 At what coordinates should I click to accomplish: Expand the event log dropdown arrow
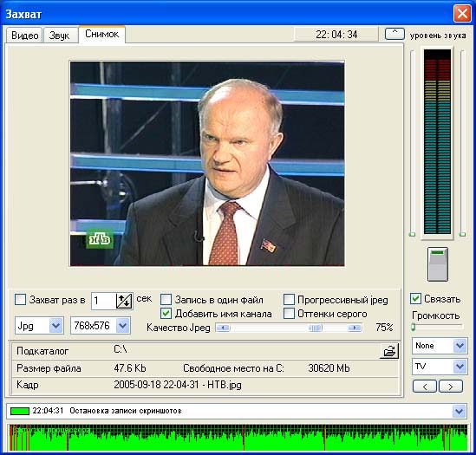tap(459, 412)
